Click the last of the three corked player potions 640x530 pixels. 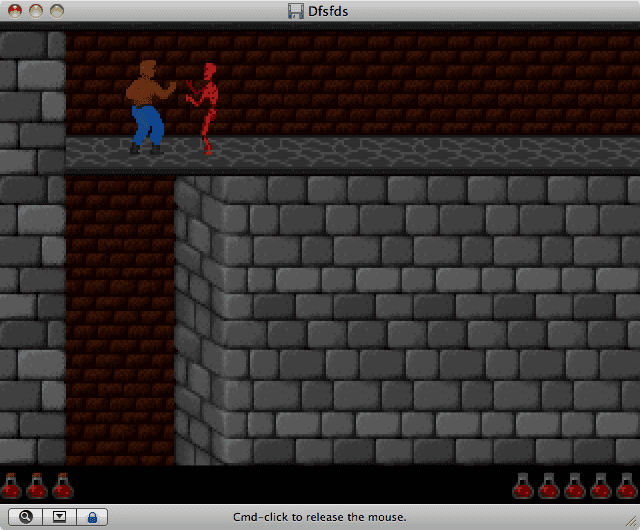click(63, 485)
